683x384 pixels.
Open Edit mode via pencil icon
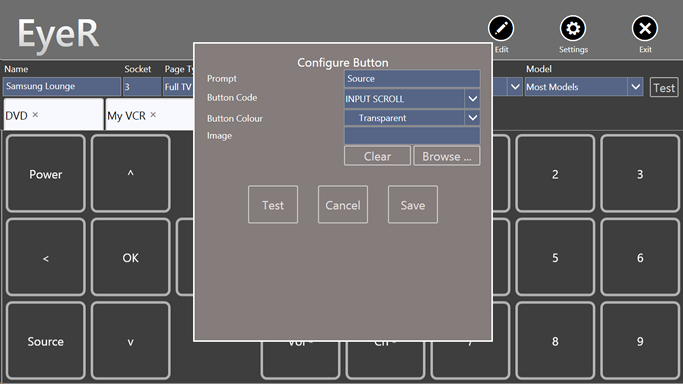tap(501, 29)
